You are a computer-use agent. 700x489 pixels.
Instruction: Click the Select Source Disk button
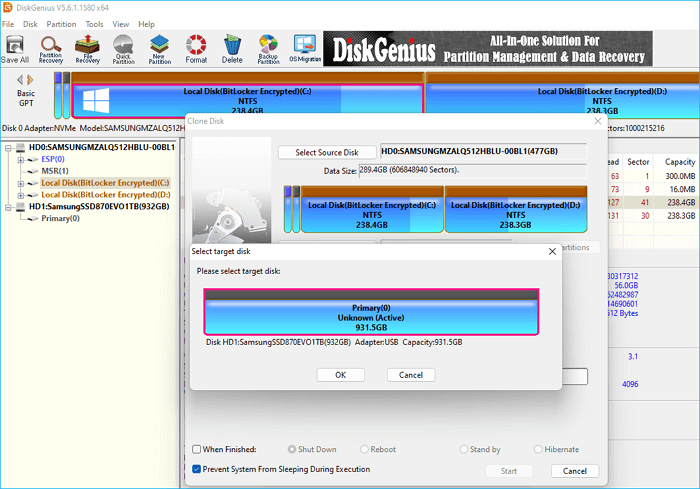point(327,152)
